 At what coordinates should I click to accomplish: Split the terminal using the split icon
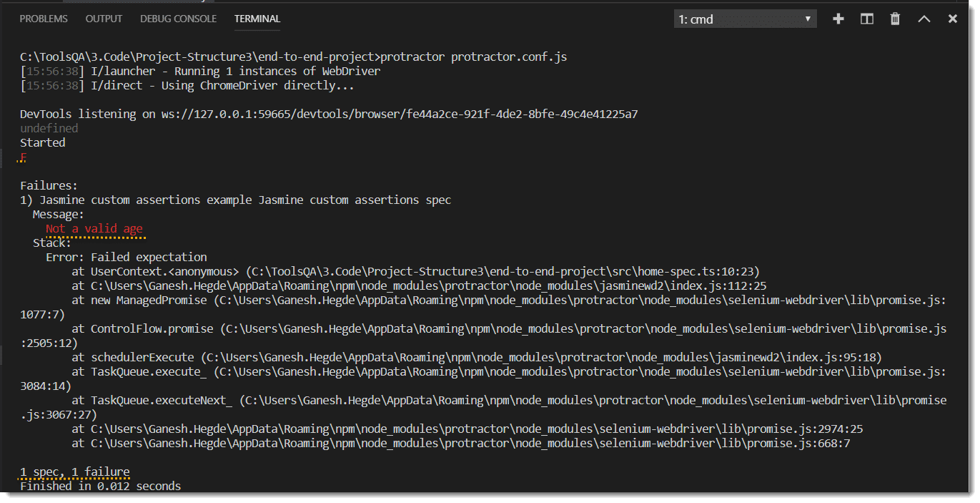tap(866, 18)
